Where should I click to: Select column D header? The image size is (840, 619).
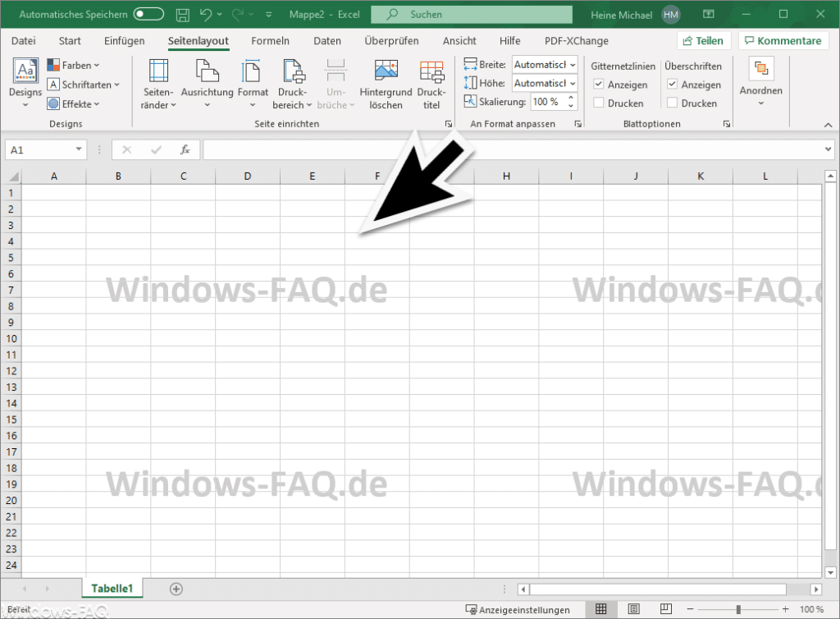[248, 177]
